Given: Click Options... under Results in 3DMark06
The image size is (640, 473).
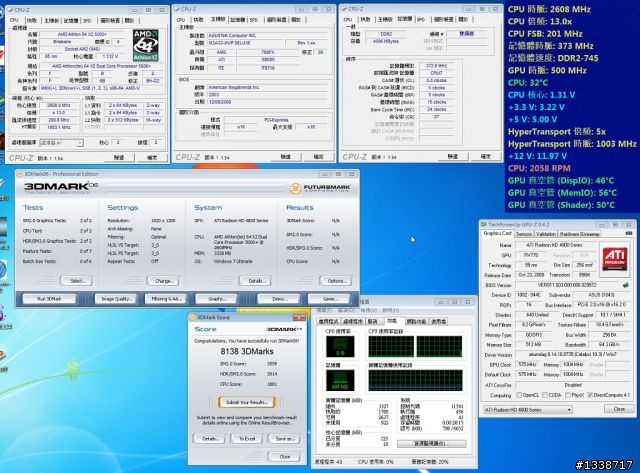Looking at the screenshot, I should [x=336, y=281].
